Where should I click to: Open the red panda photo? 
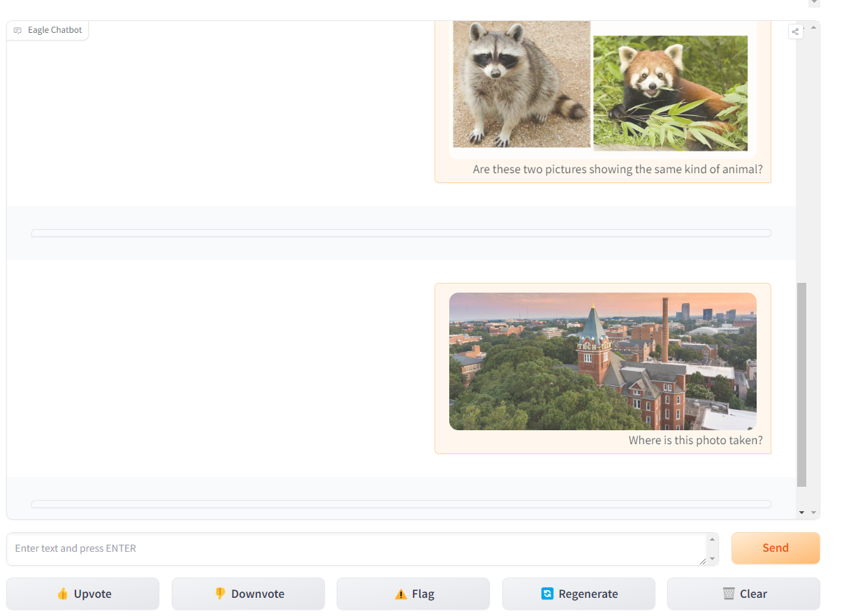tap(670, 93)
